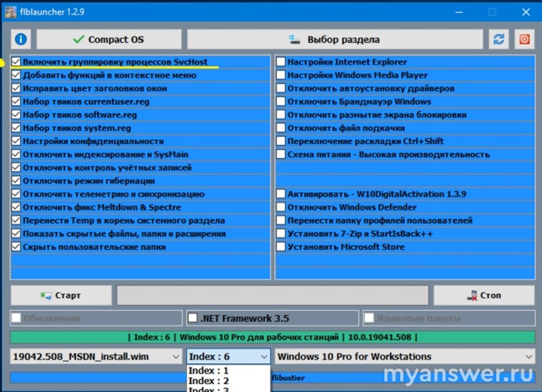Viewport: 542px width, 392px height.
Task: Select Index : 2 from list
Action: (x=209, y=381)
